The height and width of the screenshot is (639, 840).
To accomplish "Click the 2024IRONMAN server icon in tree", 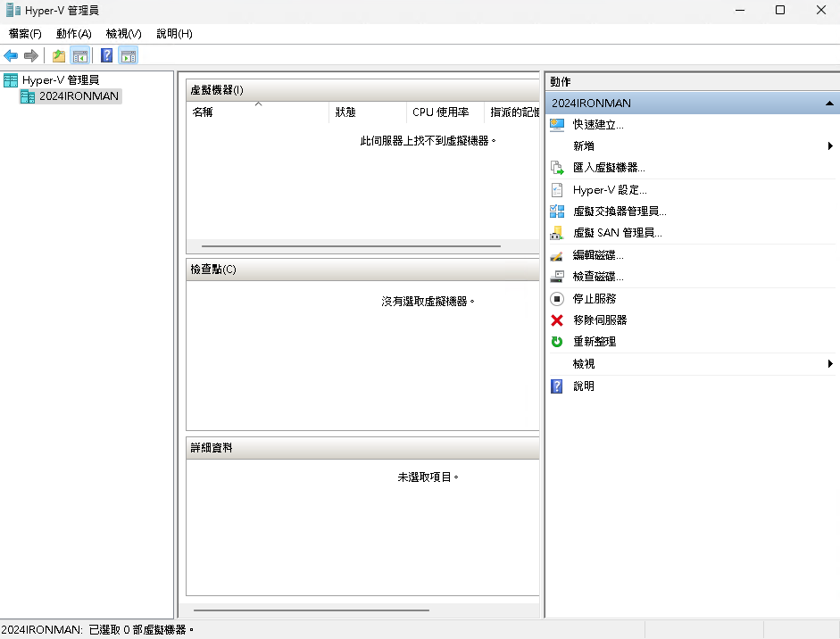I will tap(28, 96).
